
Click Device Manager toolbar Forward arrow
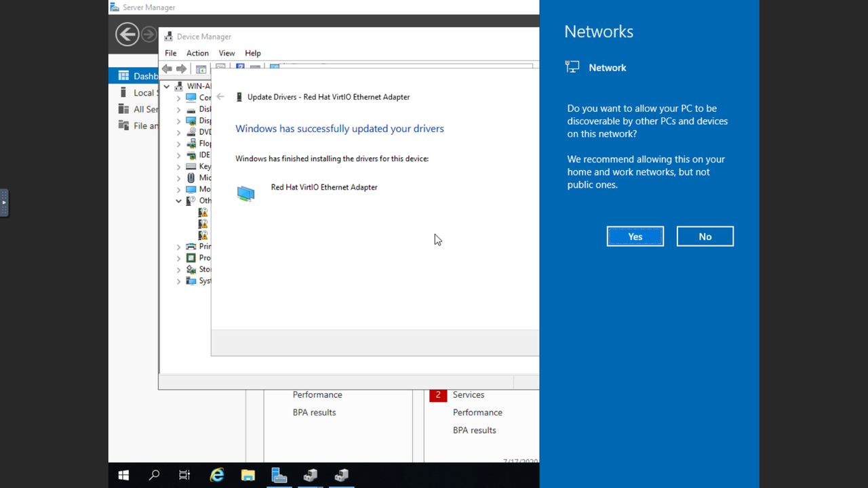181,68
